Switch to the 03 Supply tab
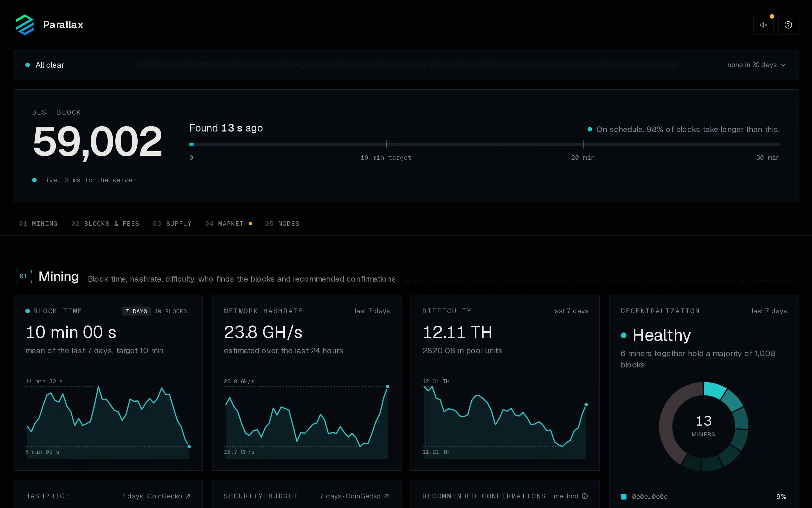Screen dimensions: 812x508 (172, 224)
